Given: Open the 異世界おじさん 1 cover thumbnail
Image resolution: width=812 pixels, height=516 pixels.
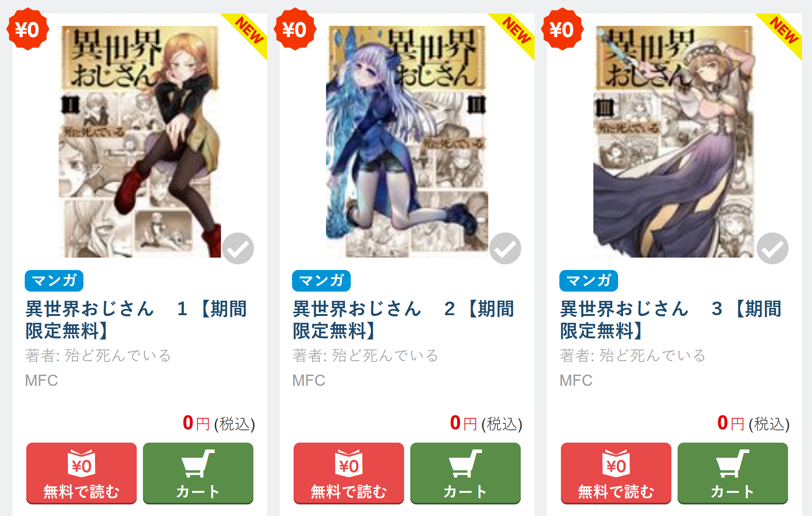Looking at the screenshot, I should [x=140, y=141].
